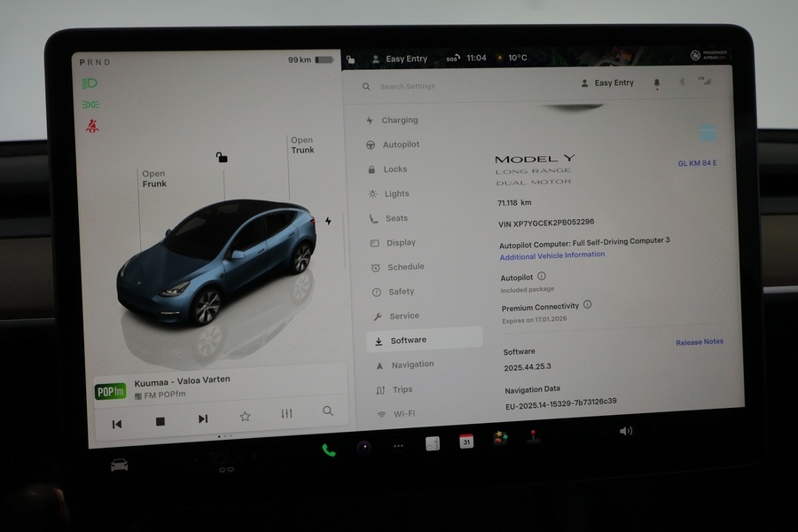The height and width of the screenshot is (532, 798).
Task: Tap the unlock padlock above the vehicle
Action: pyautogui.click(x=222, y=155)
